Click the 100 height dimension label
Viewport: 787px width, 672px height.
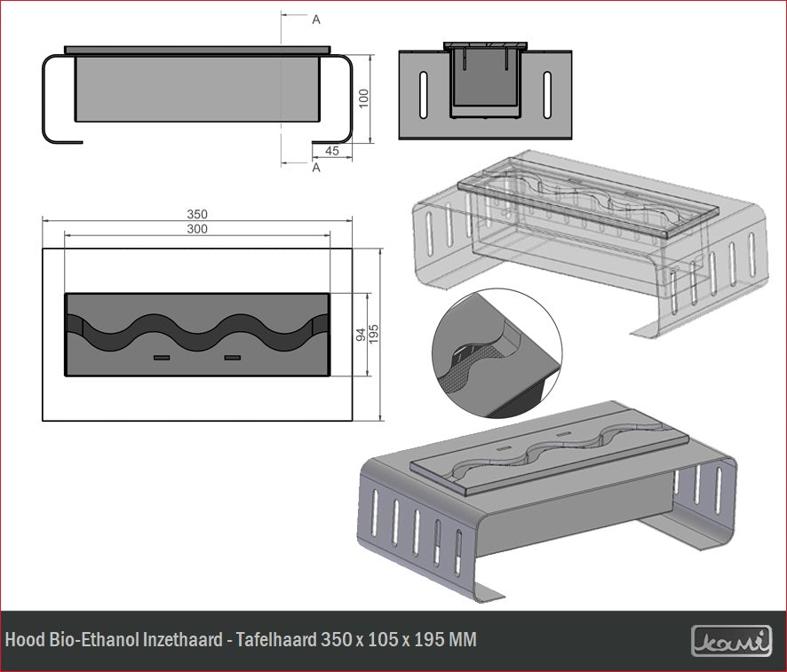tap(363, 98)
